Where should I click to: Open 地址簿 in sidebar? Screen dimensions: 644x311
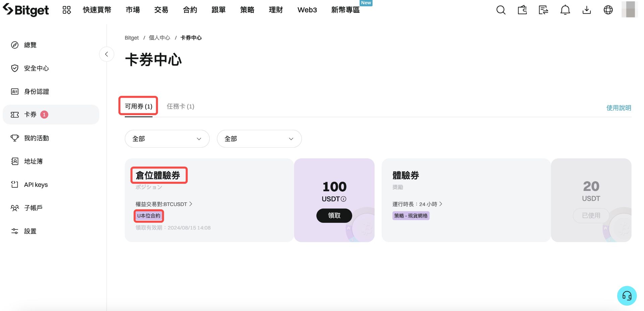pyautogui.click(x=51, y=161)
